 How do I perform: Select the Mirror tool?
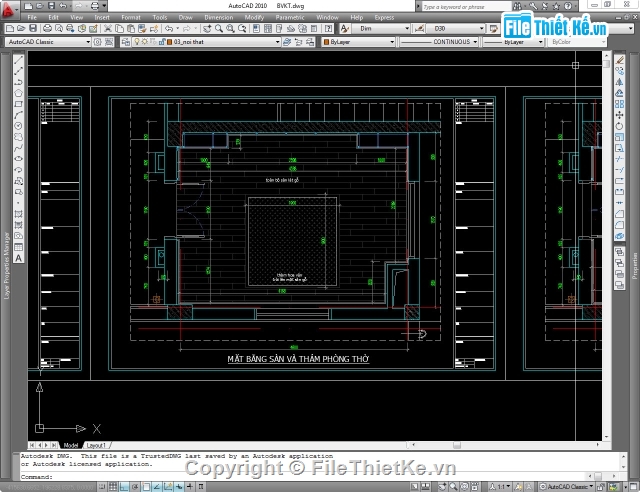[x=619, y=82]
